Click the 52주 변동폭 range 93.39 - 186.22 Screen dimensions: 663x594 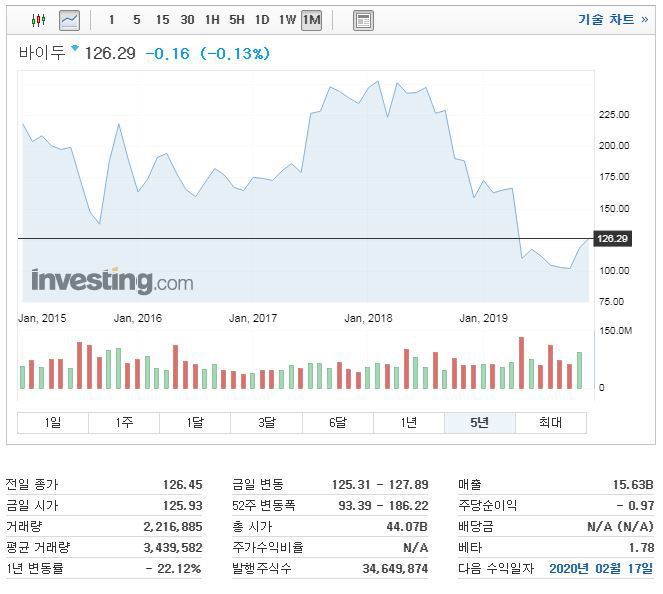click(383, 506)
